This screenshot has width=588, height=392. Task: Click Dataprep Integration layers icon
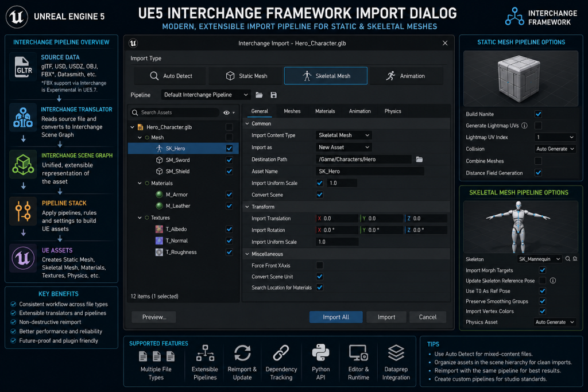click(x=396, y=352)
